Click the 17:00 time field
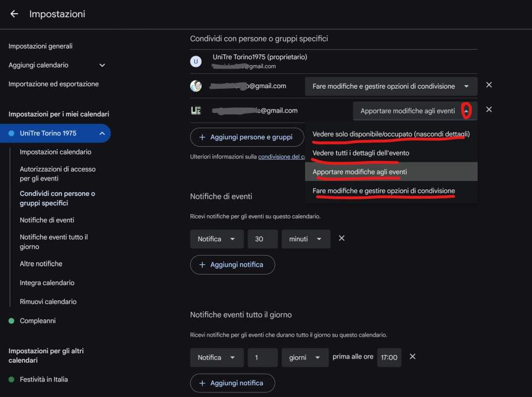This screenshot has height=397, width=532. (x=389, y=357)
